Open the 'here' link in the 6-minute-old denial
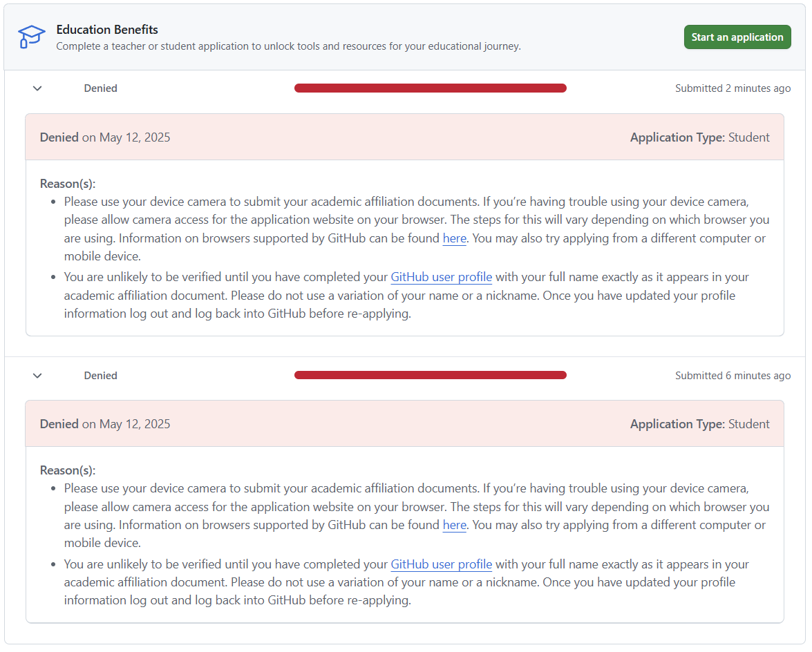Image resolution: width=812 pixels, height=652 pixels. tap(454, 525)
